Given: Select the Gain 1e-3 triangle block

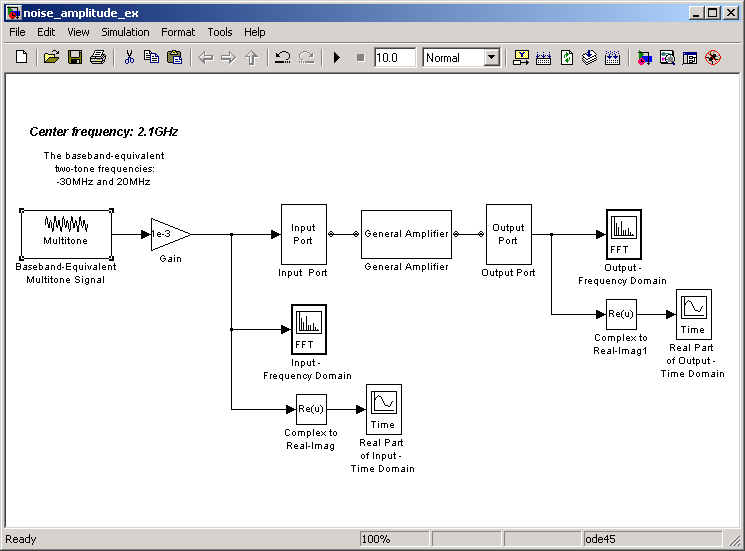Looking at the screenshot, I should coord(171,234).
